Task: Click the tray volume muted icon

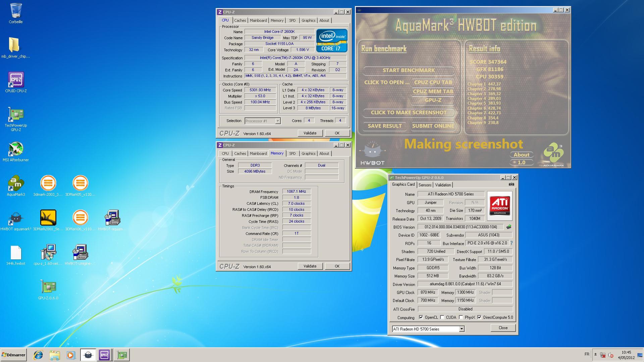Action: pyautogui.click(x=610, y=355)
